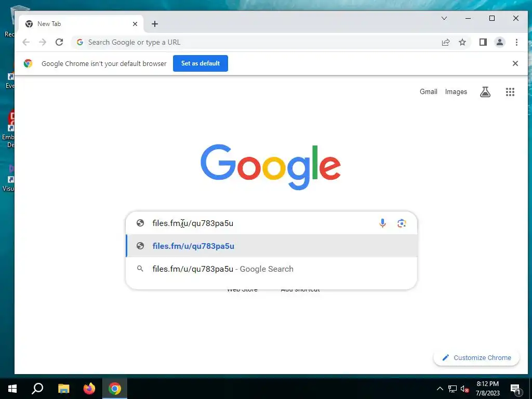This screenshot has width=532, height=399.
Task: Open the Images link
Action: click(456, 91)
